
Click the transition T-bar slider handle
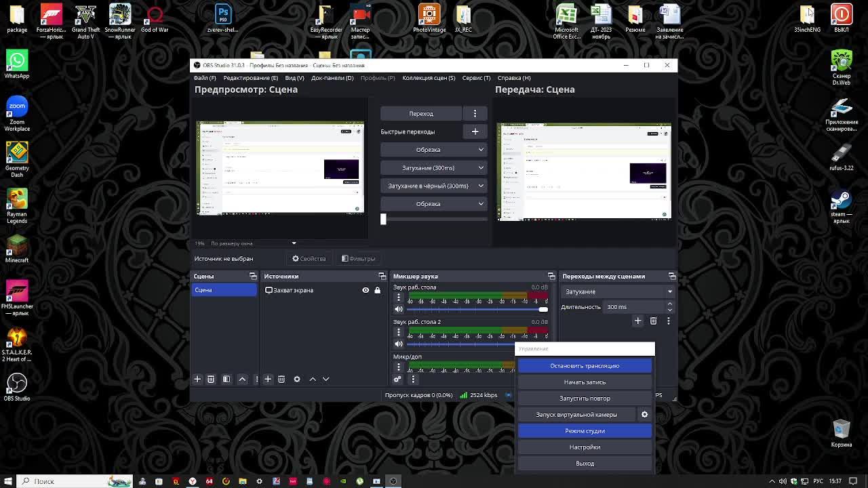point(383,219)
